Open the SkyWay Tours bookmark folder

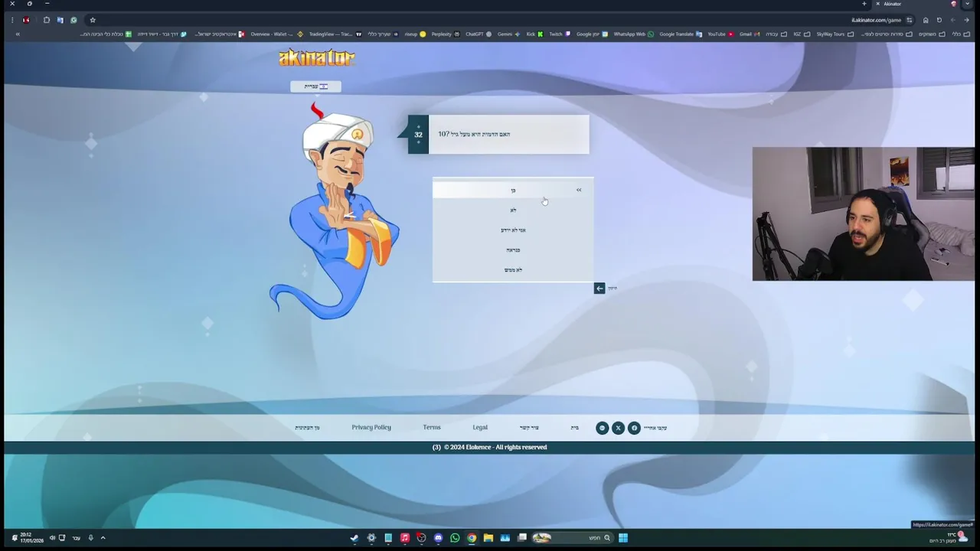tap(835, 34)
